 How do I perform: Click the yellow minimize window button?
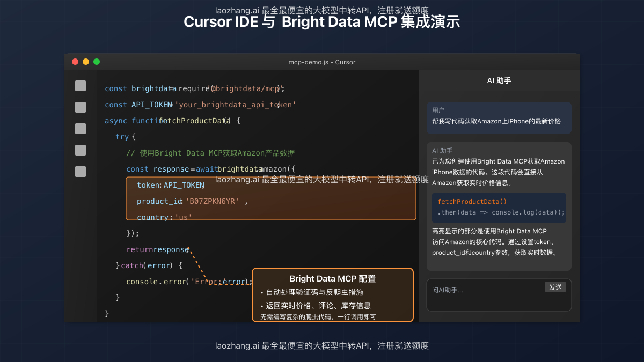click(x=86, y=62)
